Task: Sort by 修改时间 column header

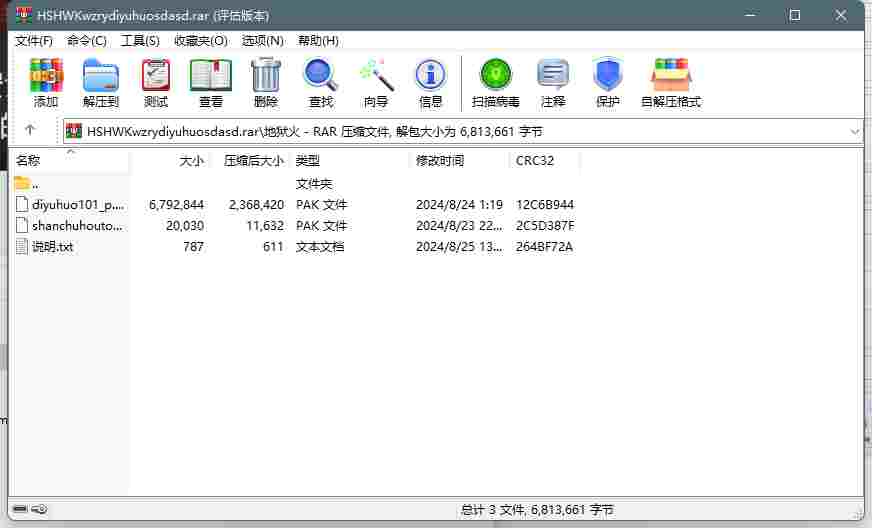Action: pos(459,161)
